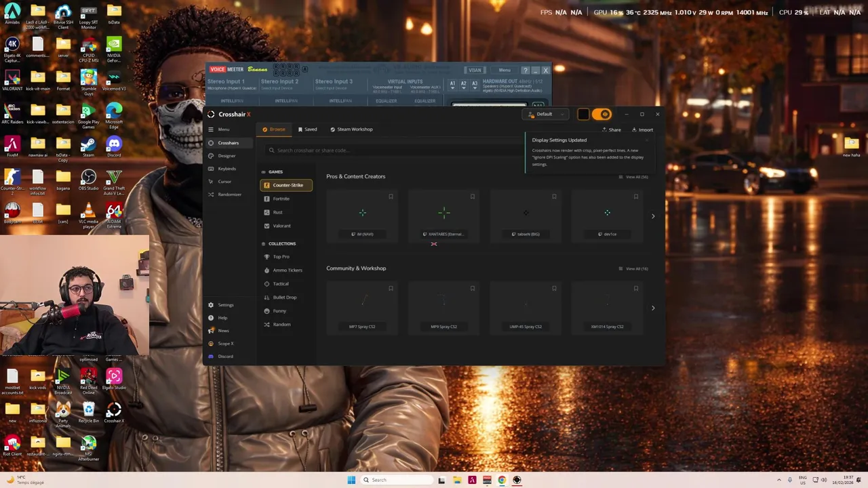Select Rust game category
868x488 pixels.
pyautogui.click(x=286, y=212)
